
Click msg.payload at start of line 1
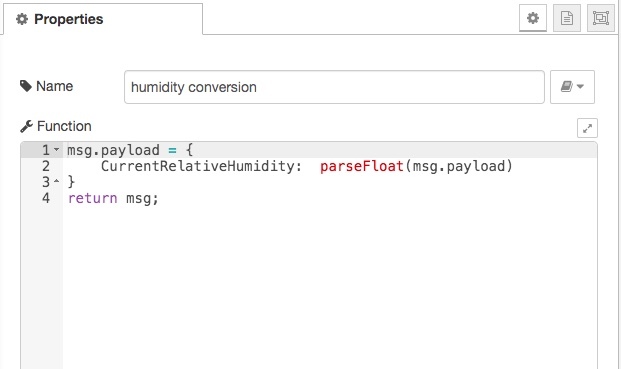113,150
